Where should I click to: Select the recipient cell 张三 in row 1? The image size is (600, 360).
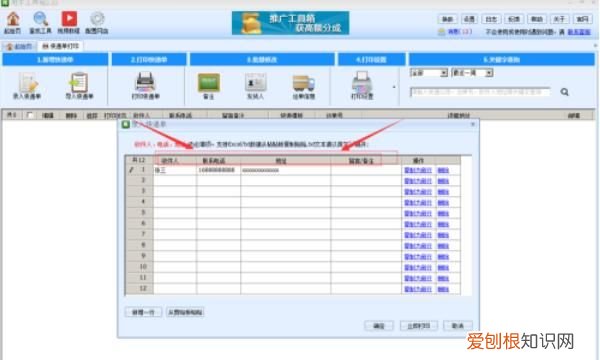pyautogui.click(x=175, y=170)
